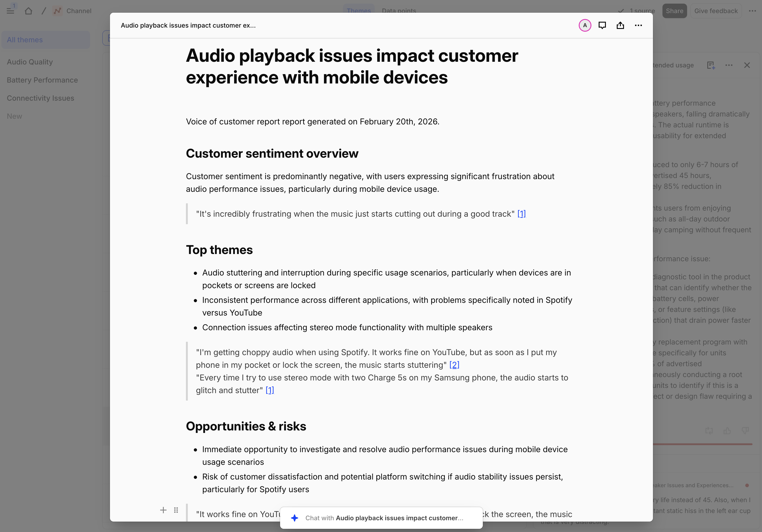Click the main report title heading
Screen dimensions: 762x532
[352, 66]
